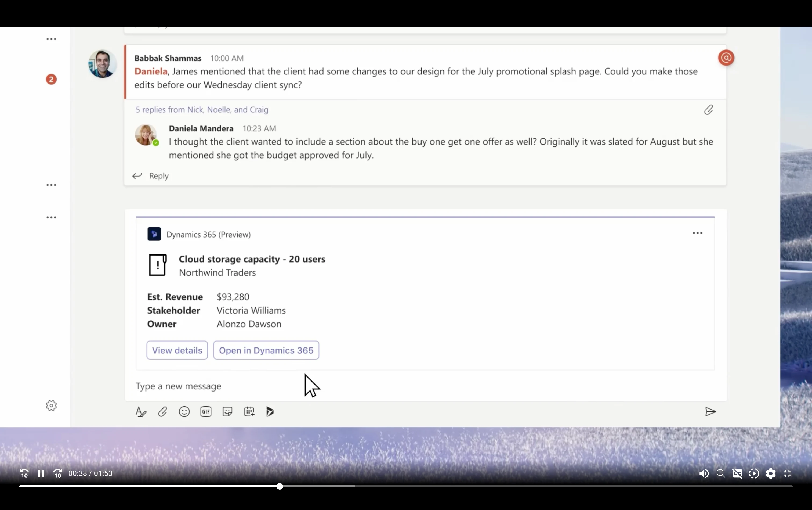Click the video progress bar scrubber handle
The image size is (812, 510).
(280, 486)
